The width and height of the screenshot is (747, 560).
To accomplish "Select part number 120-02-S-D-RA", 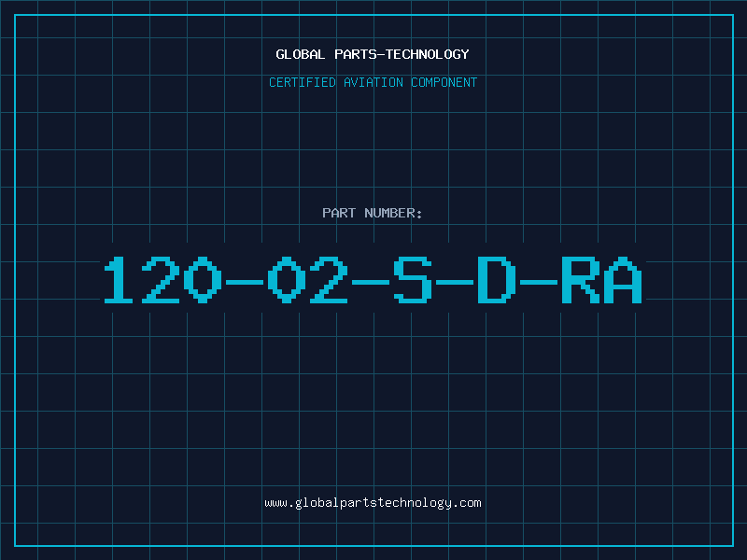I will coord(373,280).
